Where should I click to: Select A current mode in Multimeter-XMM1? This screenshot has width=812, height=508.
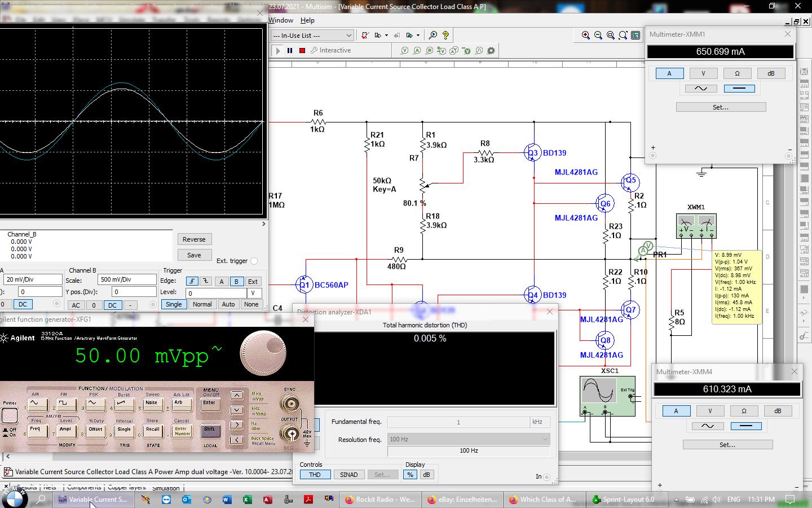pyautogui.click(x=669, y=73)
